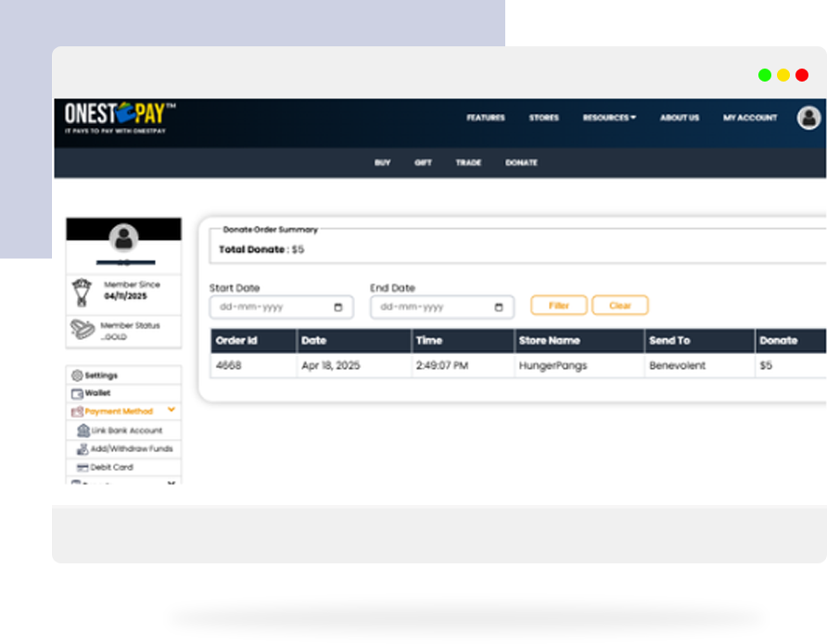Image resolution: width=827 pixels, height=644 pixels.
Task: Go to the Trade tab
Action: click(x=468, y=163)
